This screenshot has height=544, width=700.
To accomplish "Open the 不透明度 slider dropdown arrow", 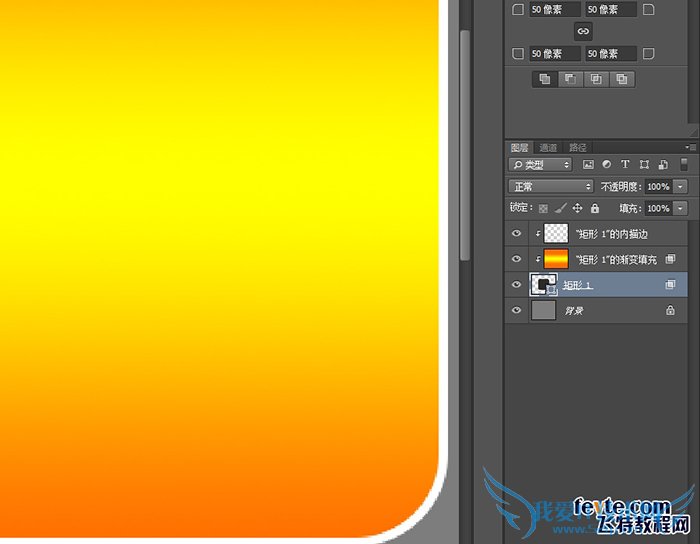I will pos(680,187).
